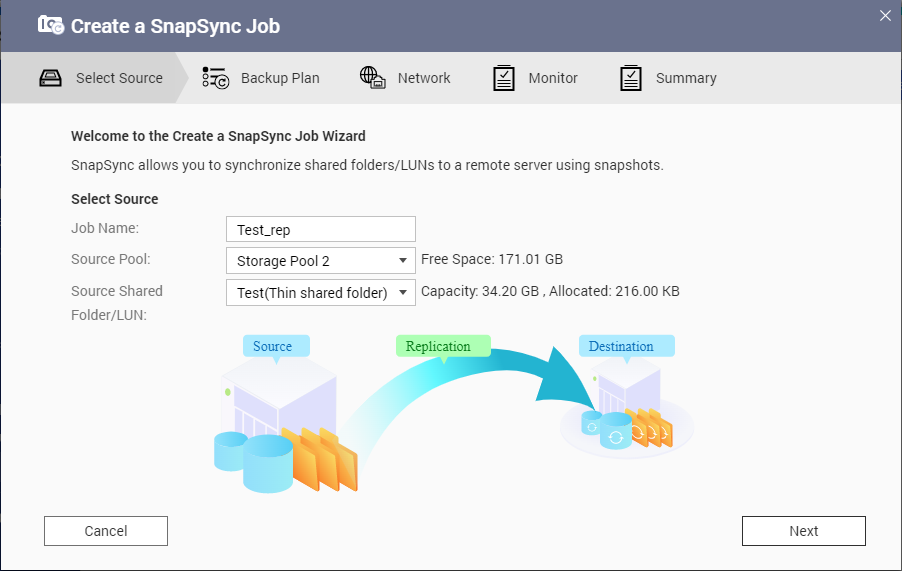
Task: Open the Source Pool dropdown arrow
Action: click(403, 260)
